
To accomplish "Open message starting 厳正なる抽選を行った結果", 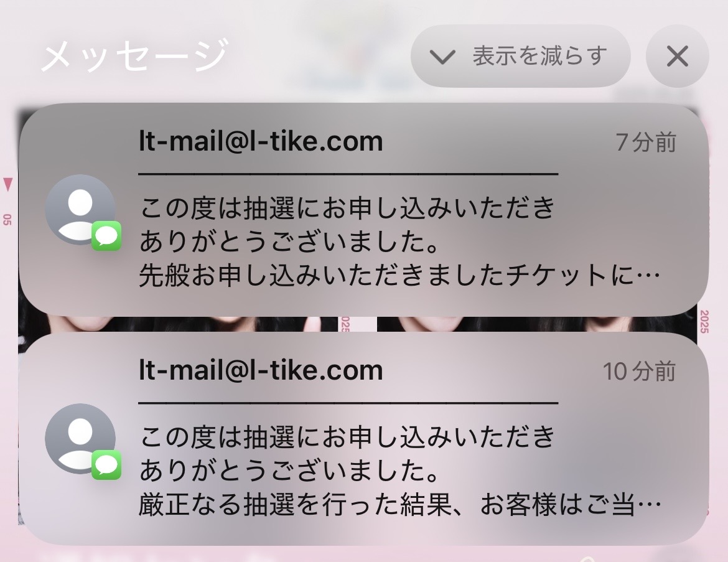I will (399, 505).
